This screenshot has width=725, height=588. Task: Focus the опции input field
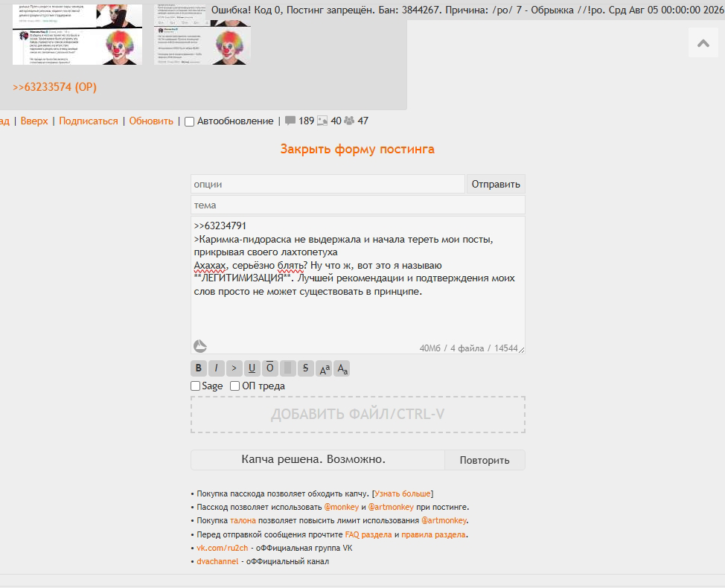[328, 184]
